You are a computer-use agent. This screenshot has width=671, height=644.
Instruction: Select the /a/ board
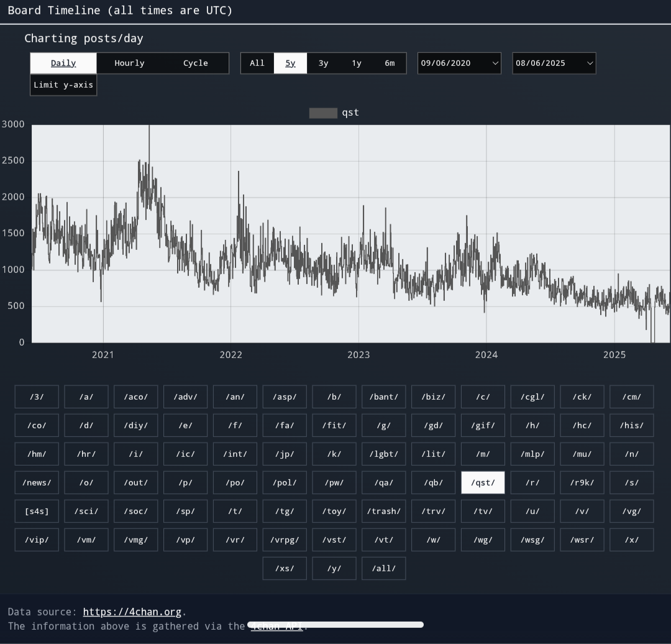(x=86, y=397)
